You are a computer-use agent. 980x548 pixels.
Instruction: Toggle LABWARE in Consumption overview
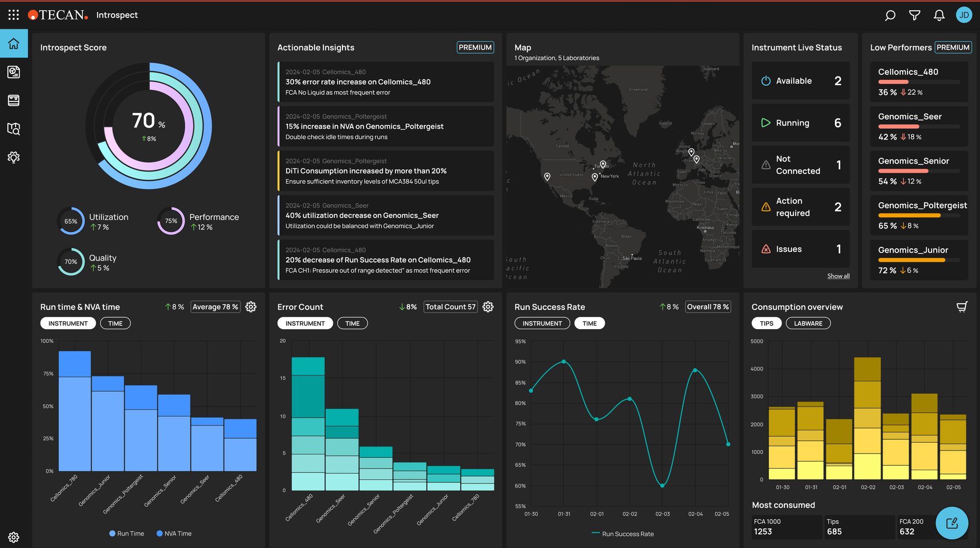click(x=808, y=323)
